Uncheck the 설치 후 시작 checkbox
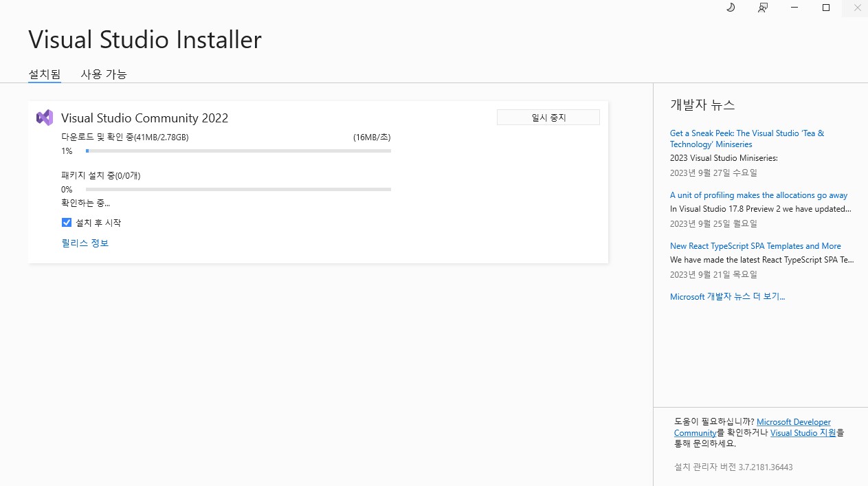This screenshot has height=486, width=868. coord(67,222)
